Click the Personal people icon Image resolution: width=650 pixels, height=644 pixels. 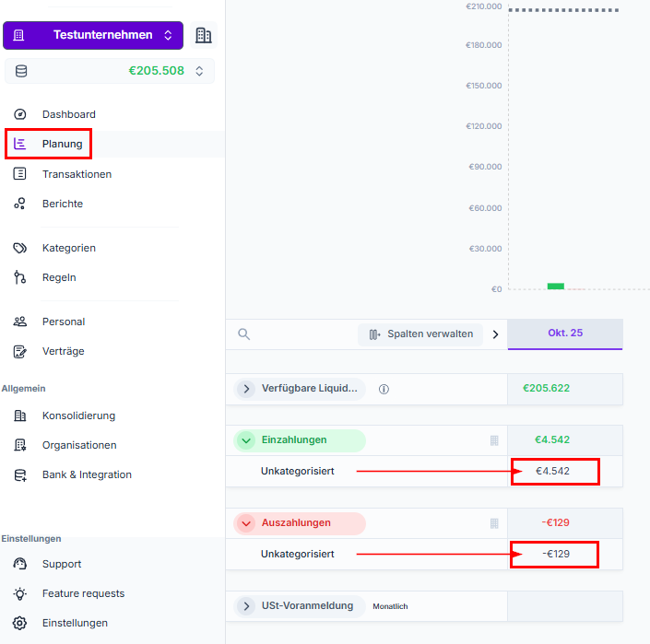pos(20,322)
